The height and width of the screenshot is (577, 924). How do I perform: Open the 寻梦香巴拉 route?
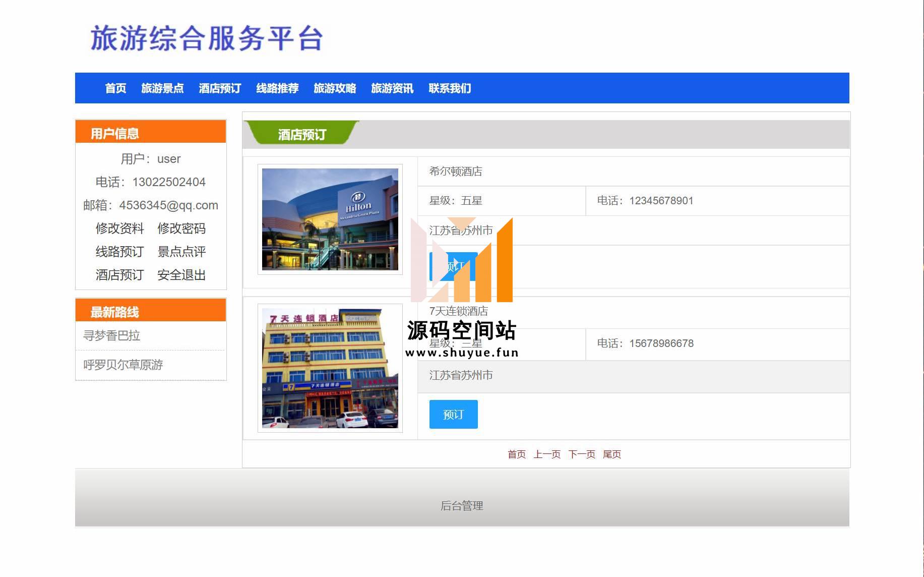pyautogui.click(x=111, y=335)
